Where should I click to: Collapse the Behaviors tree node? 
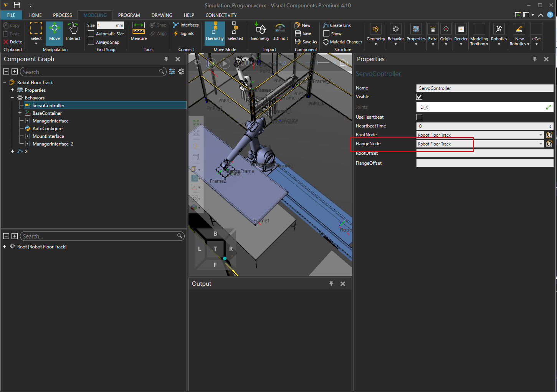(12, 98)
